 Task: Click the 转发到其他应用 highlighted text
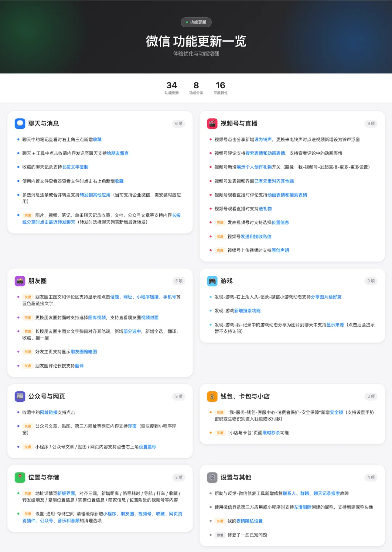click(95, 195)
